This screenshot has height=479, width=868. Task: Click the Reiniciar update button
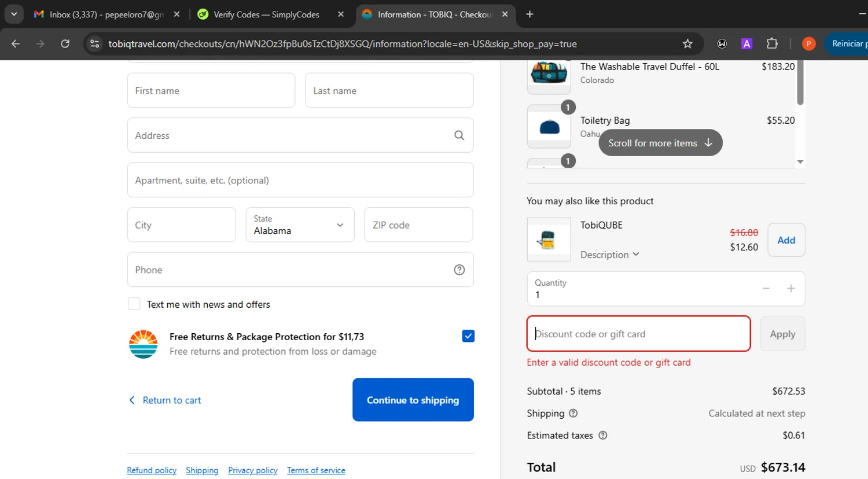847,44
